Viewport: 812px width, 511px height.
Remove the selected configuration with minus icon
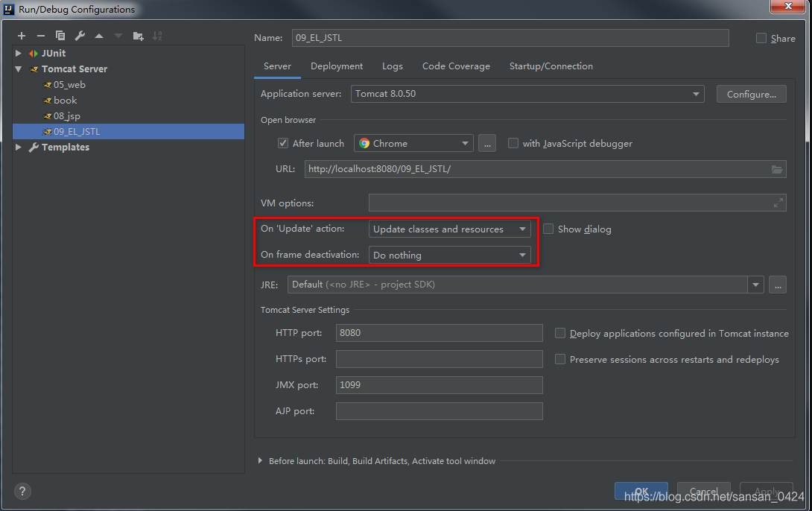(x=41, y=36)
